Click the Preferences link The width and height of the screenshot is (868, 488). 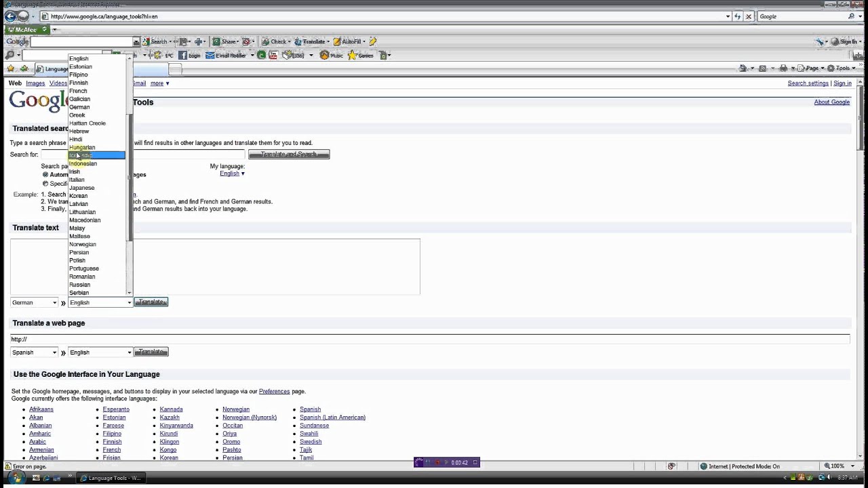click(274, 391)
